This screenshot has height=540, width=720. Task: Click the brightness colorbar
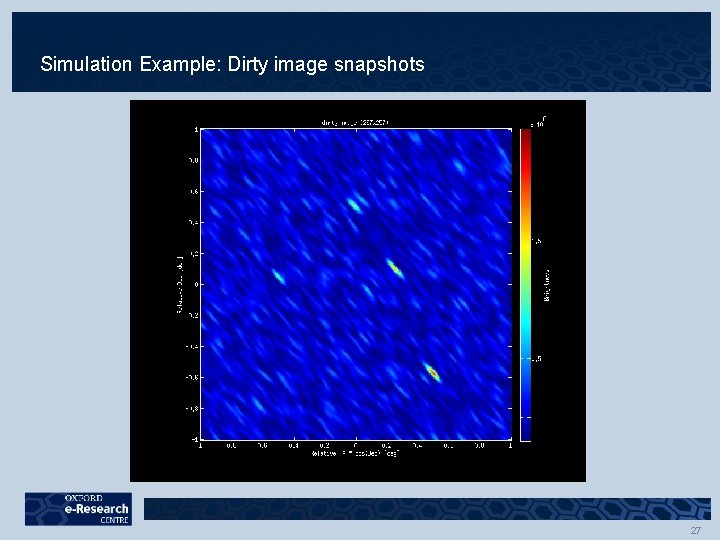(525, 285)
